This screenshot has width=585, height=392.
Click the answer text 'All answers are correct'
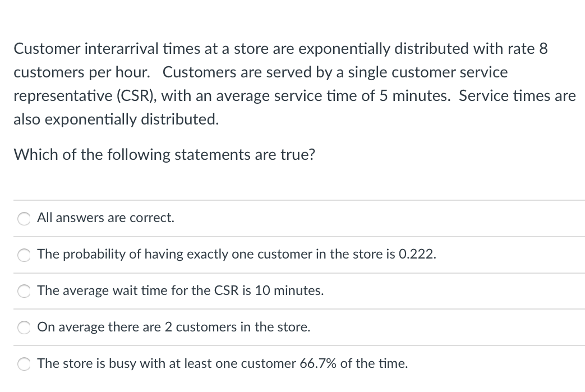tap(105, 218)
